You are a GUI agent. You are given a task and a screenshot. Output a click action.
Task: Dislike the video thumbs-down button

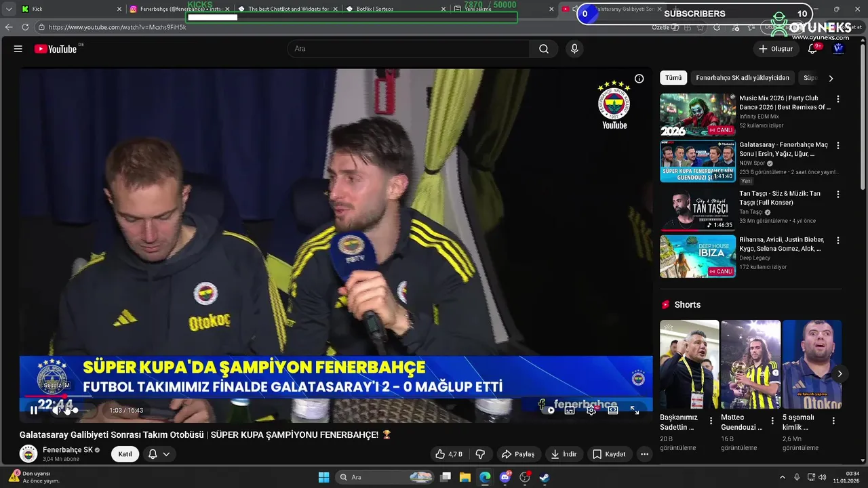[480, 454]
